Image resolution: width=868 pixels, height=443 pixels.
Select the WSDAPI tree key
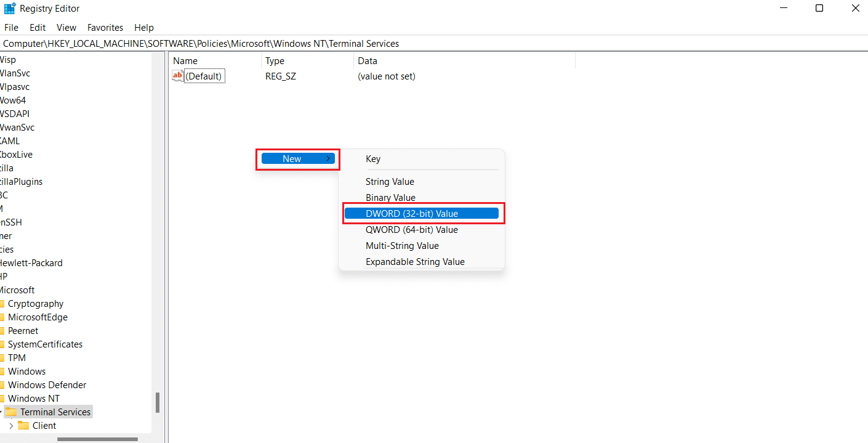(15, 113)
